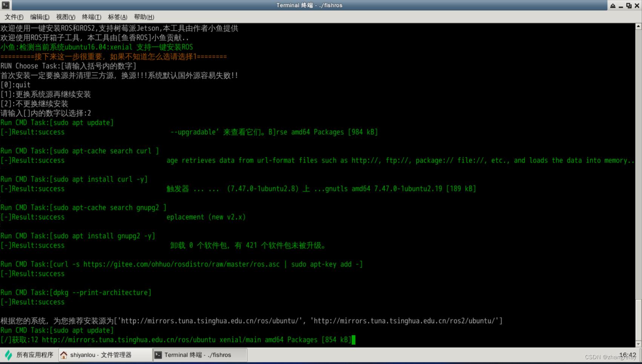Click the 'eplacement (new v2.x)' output text
642x364 pixels.
[x=206, y=217]
